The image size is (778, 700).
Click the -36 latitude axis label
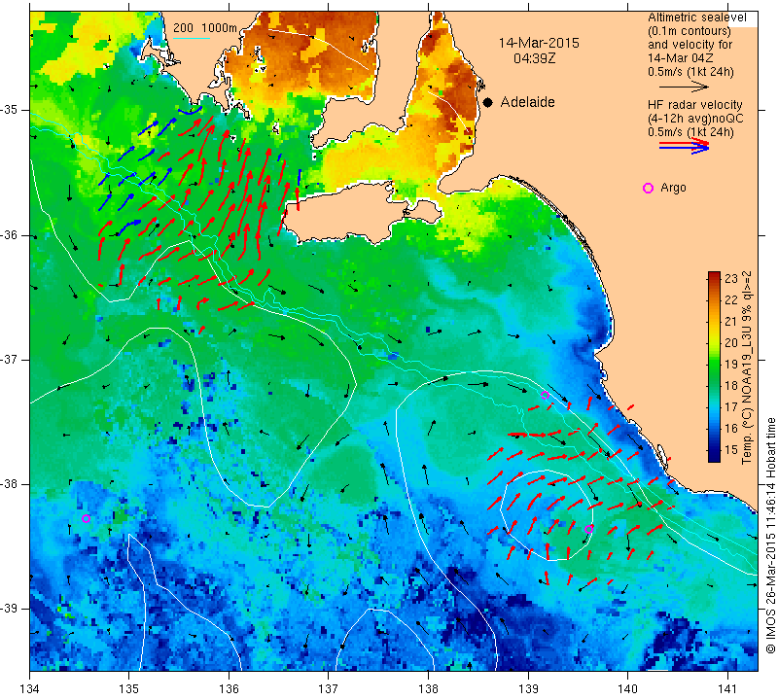[x=11, y=235]
